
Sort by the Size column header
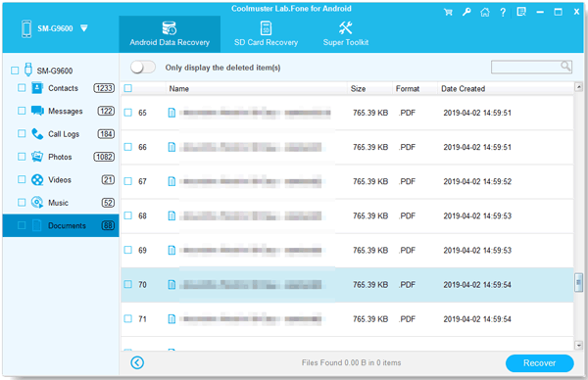pyautogui.click(x=369, y=89)
